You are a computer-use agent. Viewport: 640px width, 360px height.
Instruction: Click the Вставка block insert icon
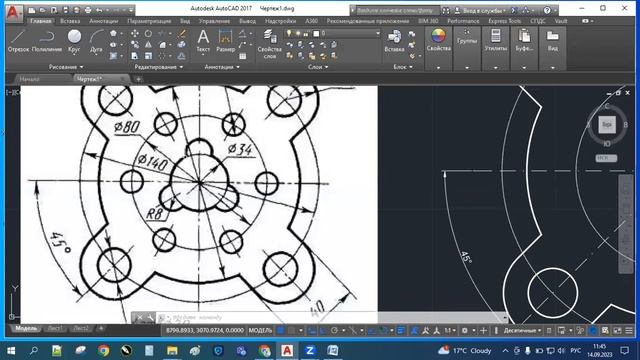(394, 41)
